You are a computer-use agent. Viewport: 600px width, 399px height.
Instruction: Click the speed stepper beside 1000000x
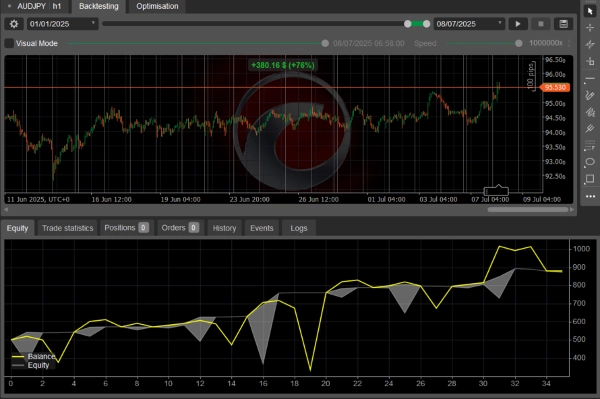[569, 43]
